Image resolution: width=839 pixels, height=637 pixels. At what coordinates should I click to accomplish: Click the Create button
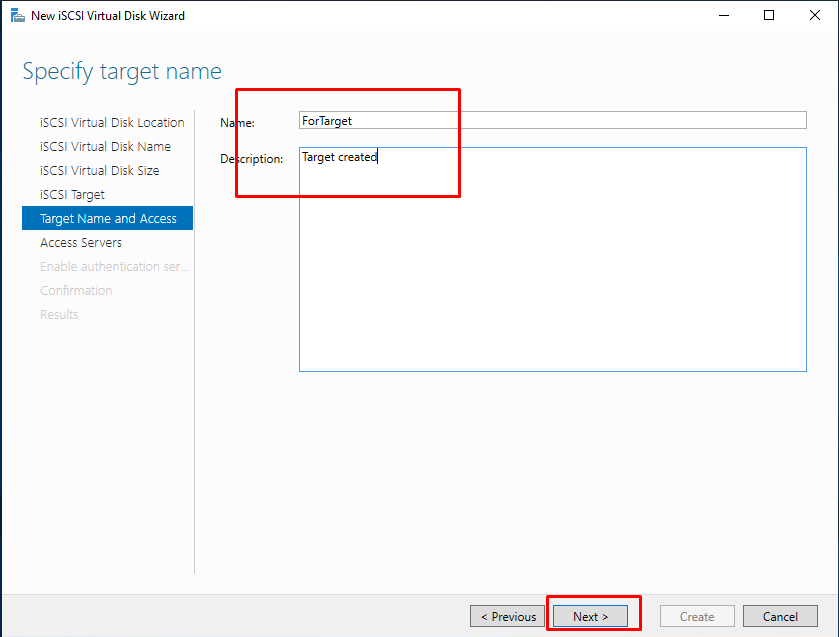coord(697,617)
